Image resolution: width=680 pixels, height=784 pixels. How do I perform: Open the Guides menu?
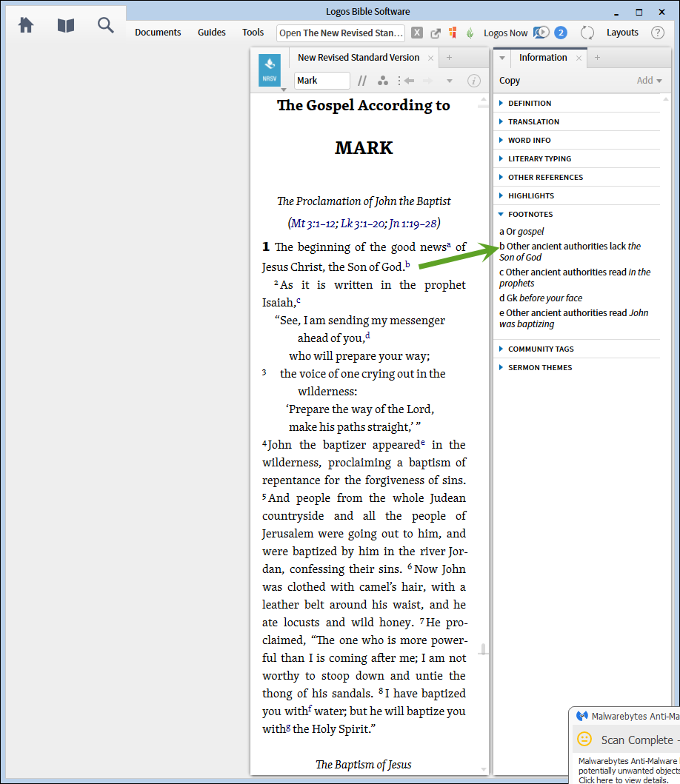tap(212, 33)
